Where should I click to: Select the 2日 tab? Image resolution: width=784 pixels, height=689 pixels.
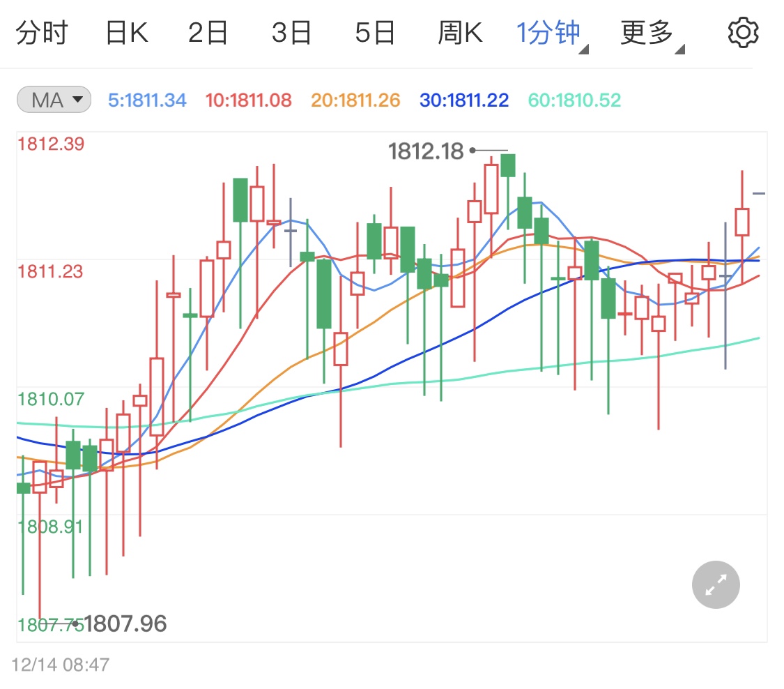[208, 33]
